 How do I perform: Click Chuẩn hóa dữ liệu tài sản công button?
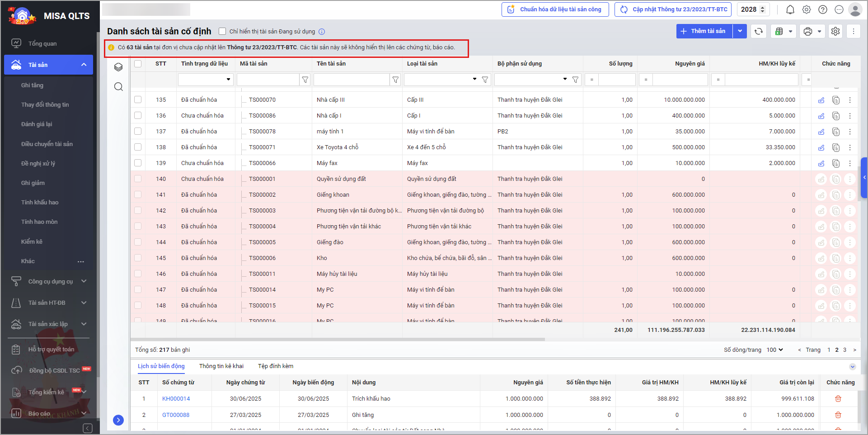coord(555,9)
